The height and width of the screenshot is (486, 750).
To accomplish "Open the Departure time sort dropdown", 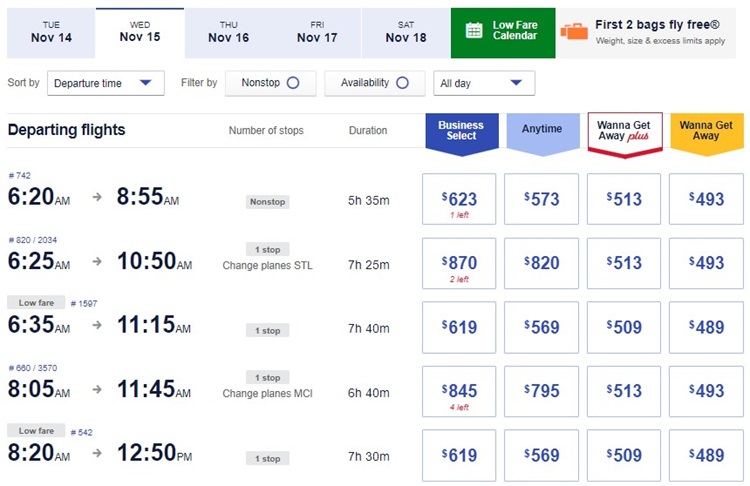I will pos(106,83).
